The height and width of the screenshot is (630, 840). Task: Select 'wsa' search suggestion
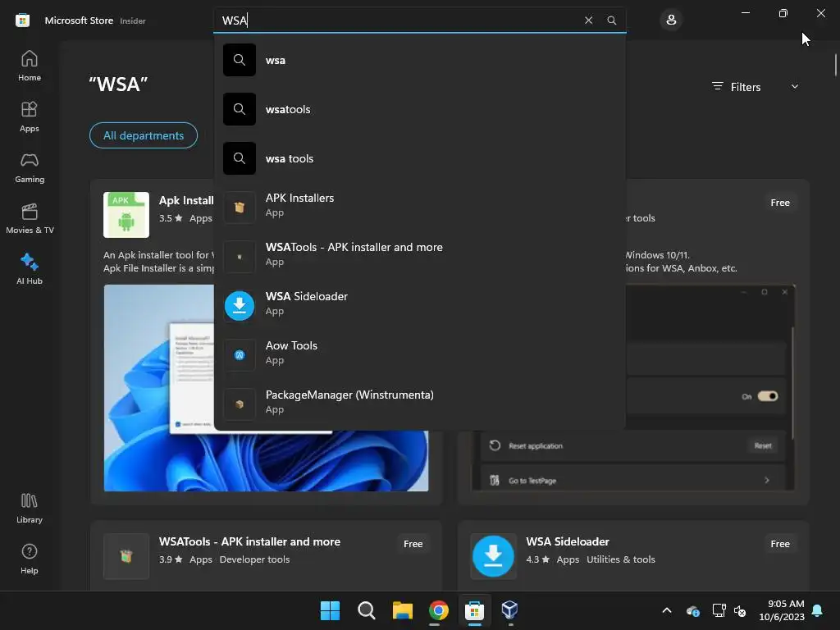[419, 60]
